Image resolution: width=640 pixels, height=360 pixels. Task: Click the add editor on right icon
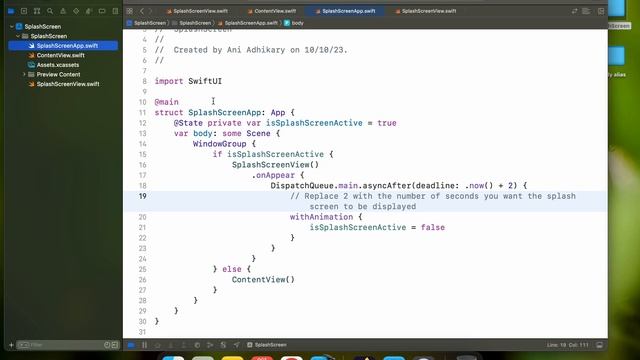click(601, 11)
